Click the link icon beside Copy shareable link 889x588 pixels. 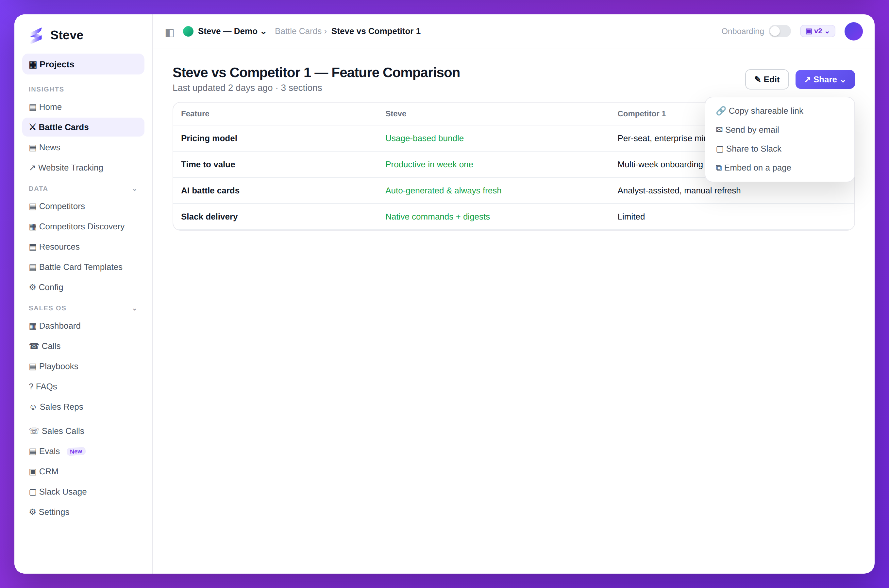[x=721, y=111]
